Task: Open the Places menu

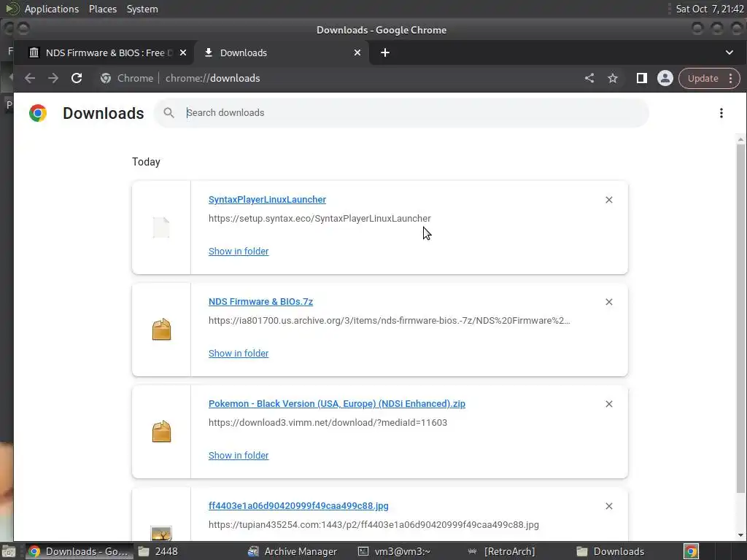Action: (x=102, y=9)
